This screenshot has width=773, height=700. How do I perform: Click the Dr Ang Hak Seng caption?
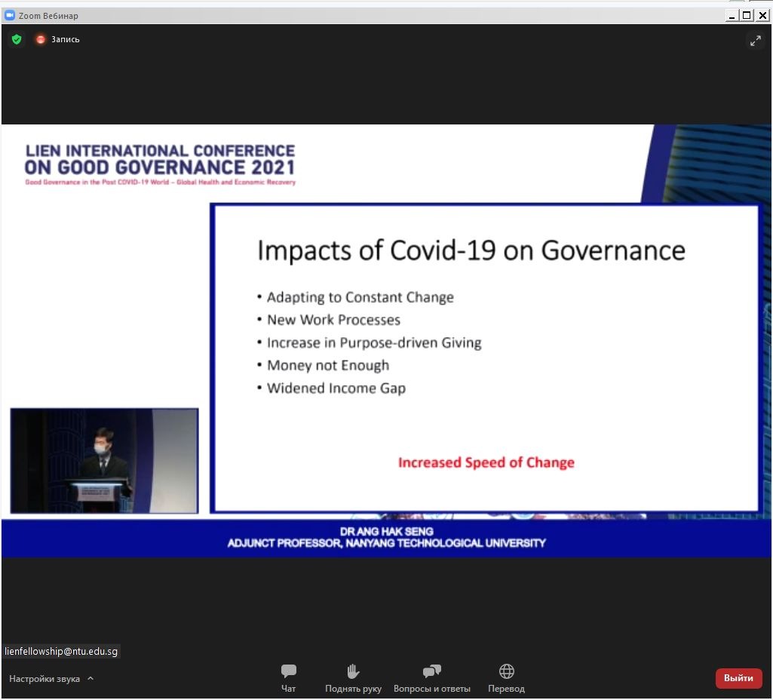pyautogui.click(x=386, y=537)
